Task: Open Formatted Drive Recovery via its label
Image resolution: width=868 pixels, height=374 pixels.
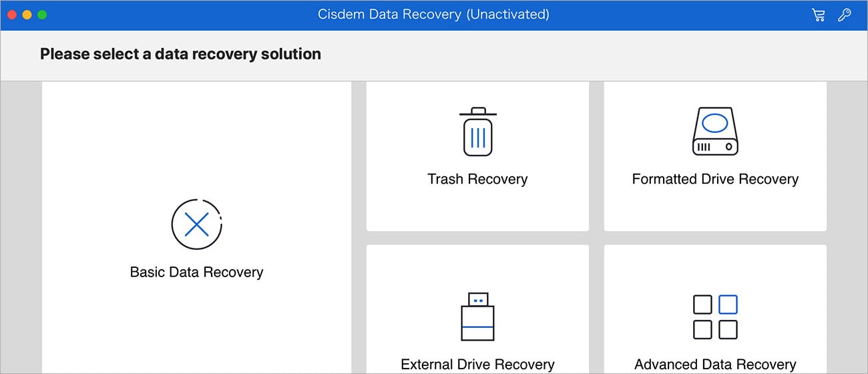Action: tap(715, 179)
